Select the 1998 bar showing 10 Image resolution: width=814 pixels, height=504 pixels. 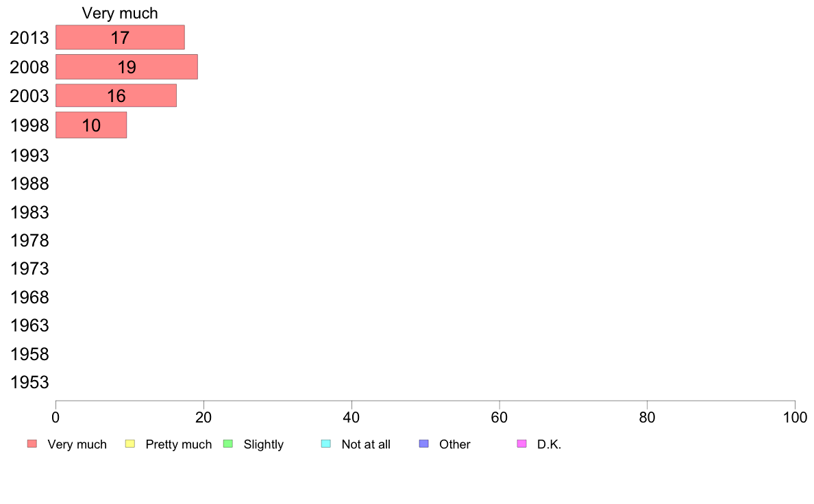coord(91,125)
